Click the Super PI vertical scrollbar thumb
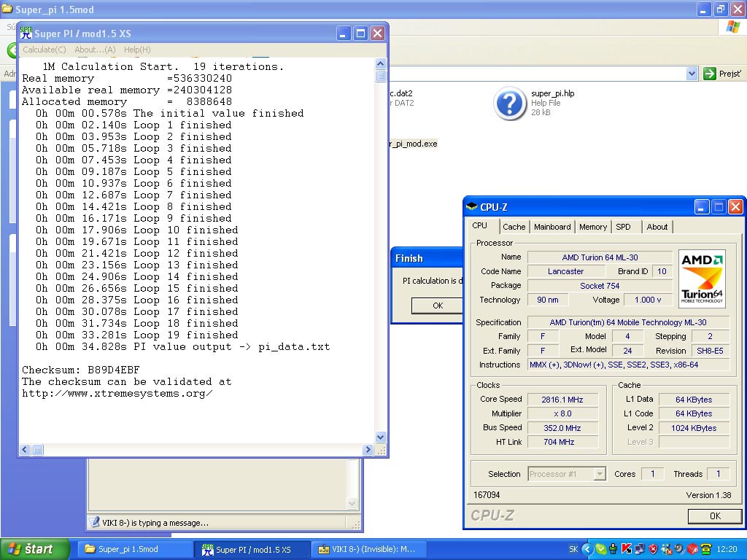The image size is (747, 560). [x=380, y=76]
